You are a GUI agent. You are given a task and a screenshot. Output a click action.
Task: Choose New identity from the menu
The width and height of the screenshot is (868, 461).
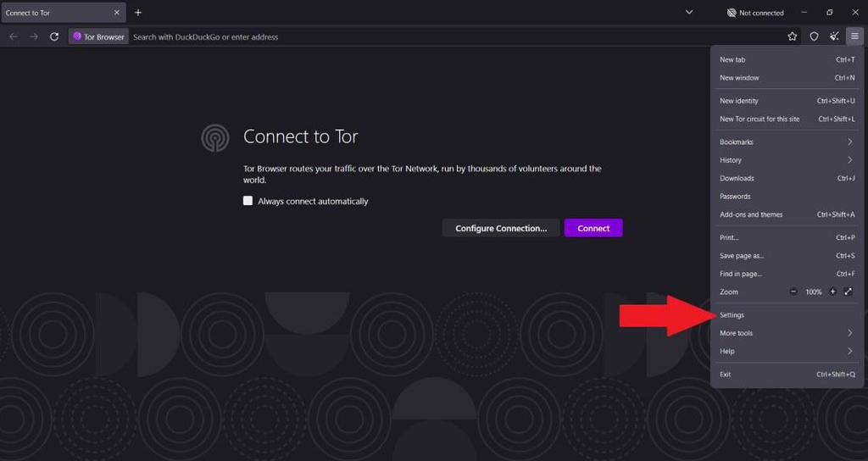click(x=787, y=101)
